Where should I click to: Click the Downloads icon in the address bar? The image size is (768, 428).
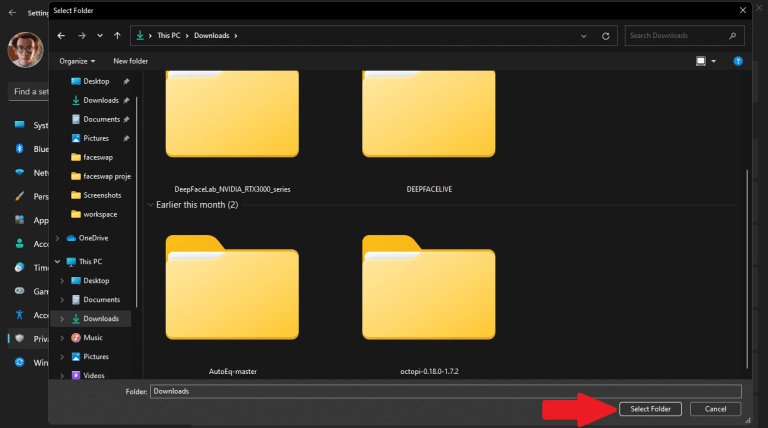140,35
